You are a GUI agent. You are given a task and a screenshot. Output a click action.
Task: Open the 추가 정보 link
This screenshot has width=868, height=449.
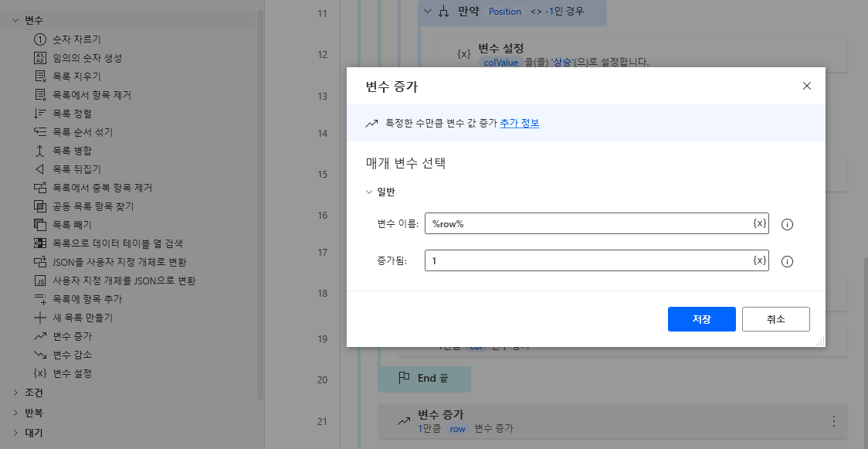point(519,124)
